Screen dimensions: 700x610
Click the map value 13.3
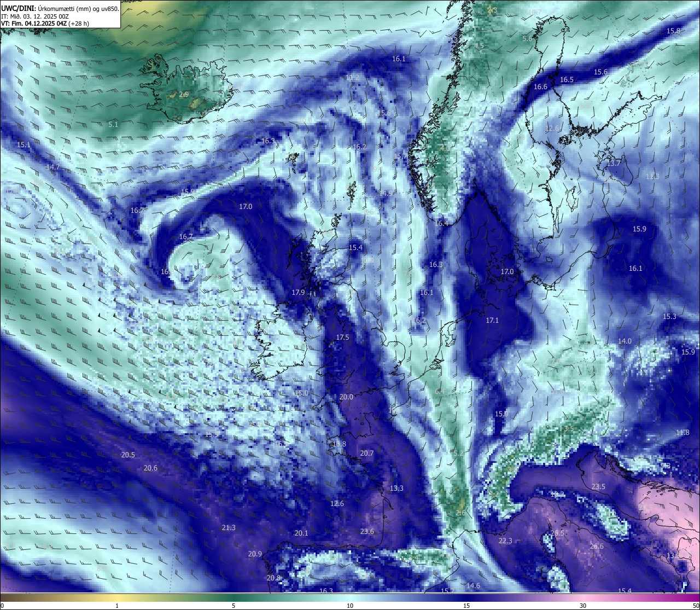click(396, 489)
